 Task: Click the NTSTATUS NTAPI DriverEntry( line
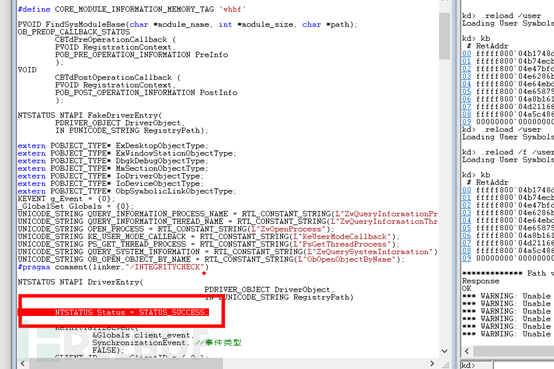point(81,282)
